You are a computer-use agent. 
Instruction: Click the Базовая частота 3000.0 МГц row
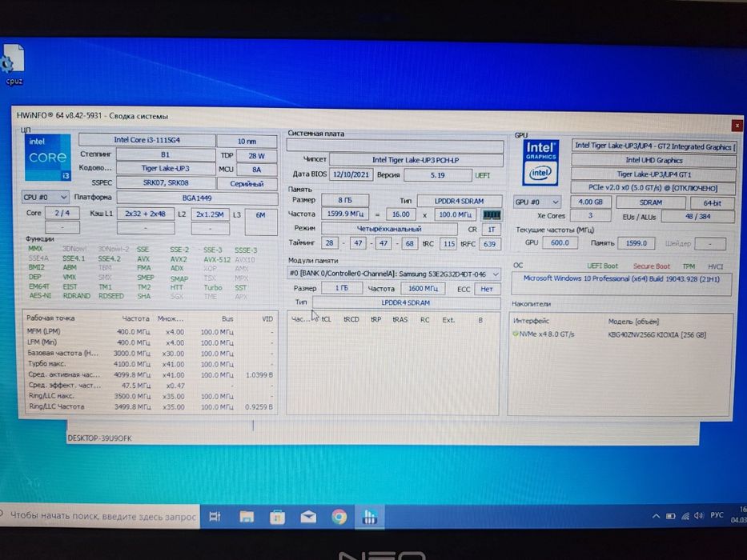[x=150, y=354]
